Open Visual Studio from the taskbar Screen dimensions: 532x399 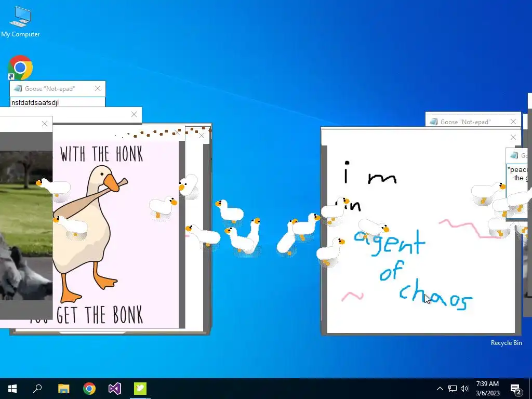(115, 389)
